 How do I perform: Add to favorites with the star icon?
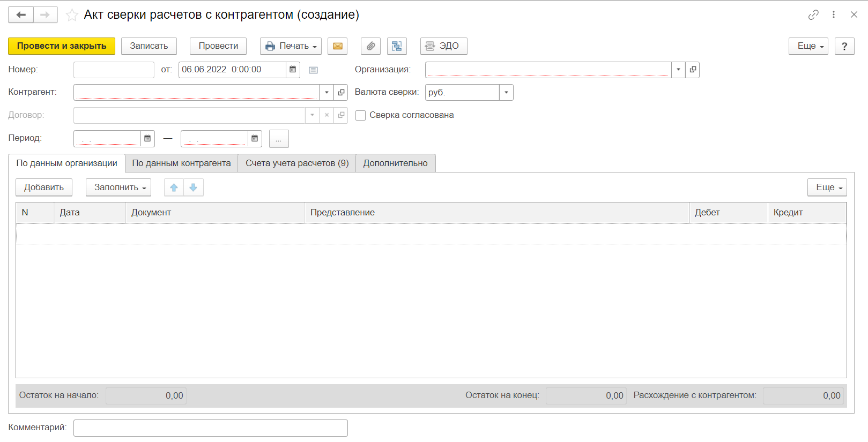pyautogui.click(x=72, y=15)
